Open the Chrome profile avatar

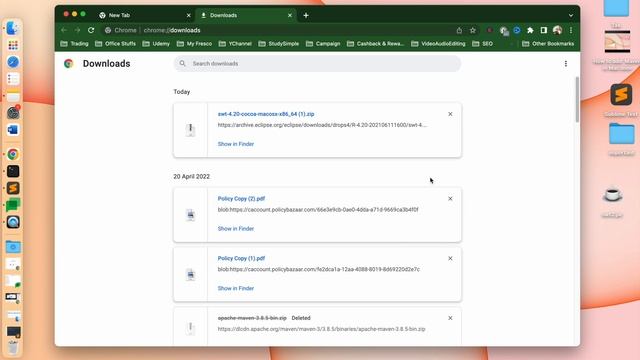pos(557,30)
